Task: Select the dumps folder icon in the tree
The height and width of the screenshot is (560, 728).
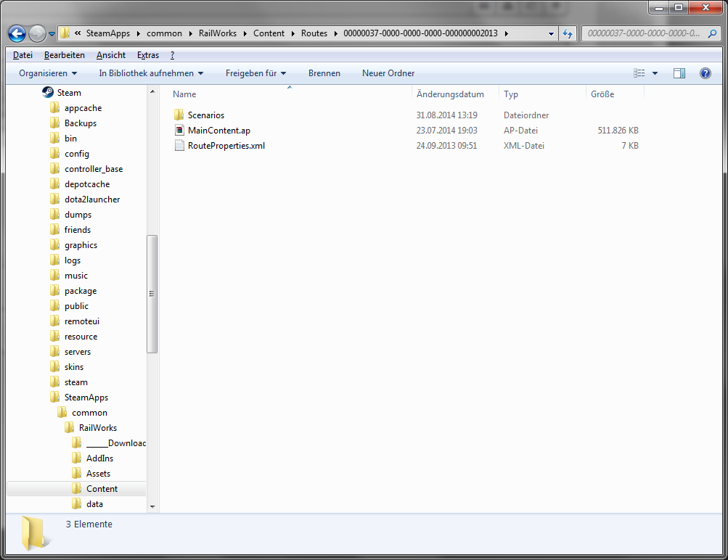Action: point(54,214)
